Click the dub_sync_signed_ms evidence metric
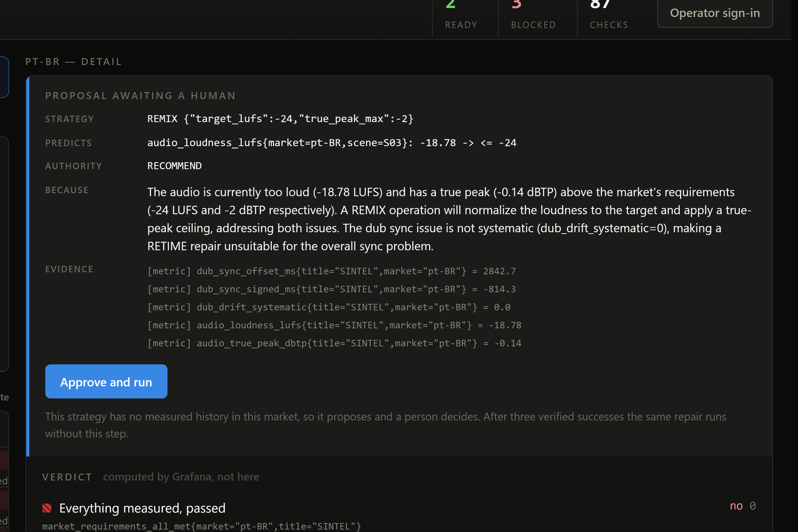 click(332, 289)
